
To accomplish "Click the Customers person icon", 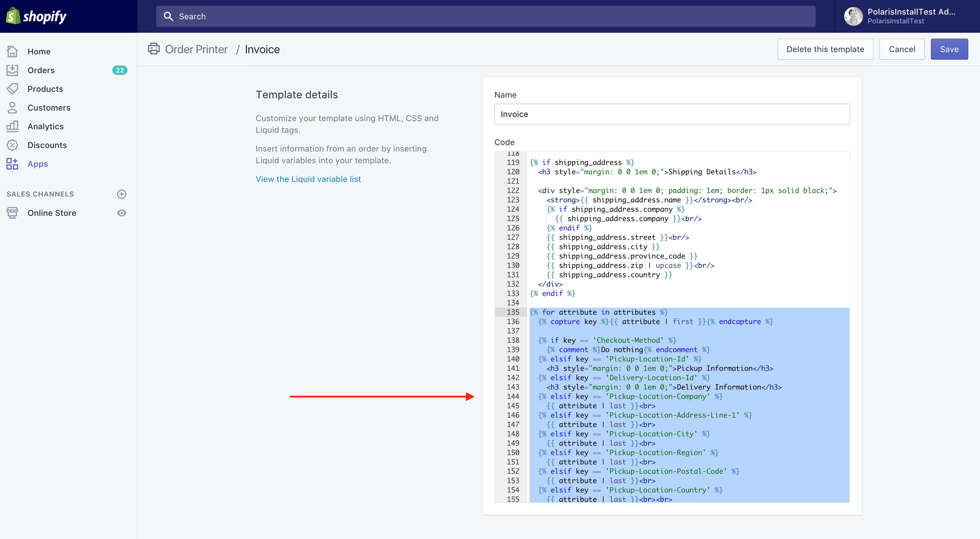I will pos(12,108).
